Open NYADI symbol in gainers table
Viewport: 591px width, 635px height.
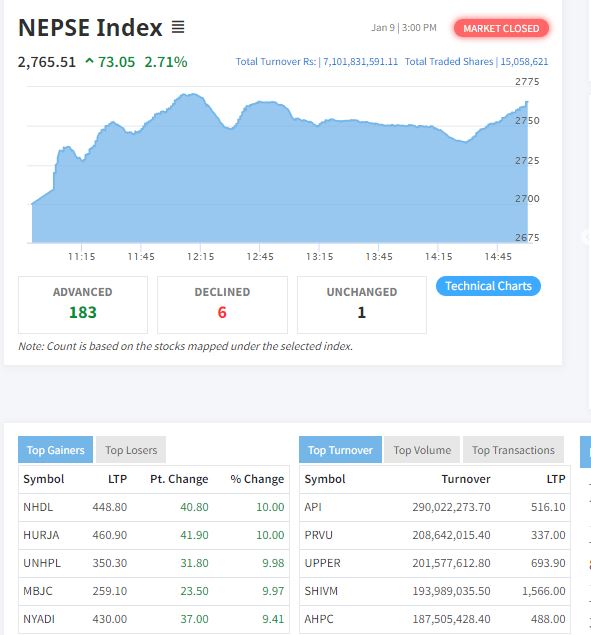(x=39, y=619)
